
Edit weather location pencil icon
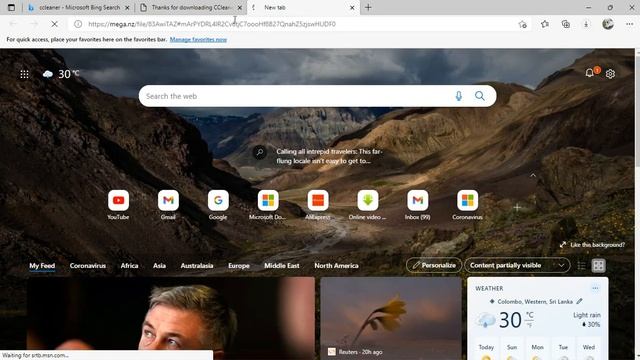(580, 301)
